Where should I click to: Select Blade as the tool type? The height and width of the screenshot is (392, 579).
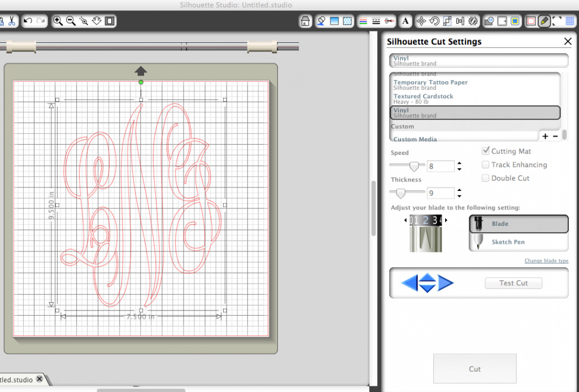[x=519, y=224]
